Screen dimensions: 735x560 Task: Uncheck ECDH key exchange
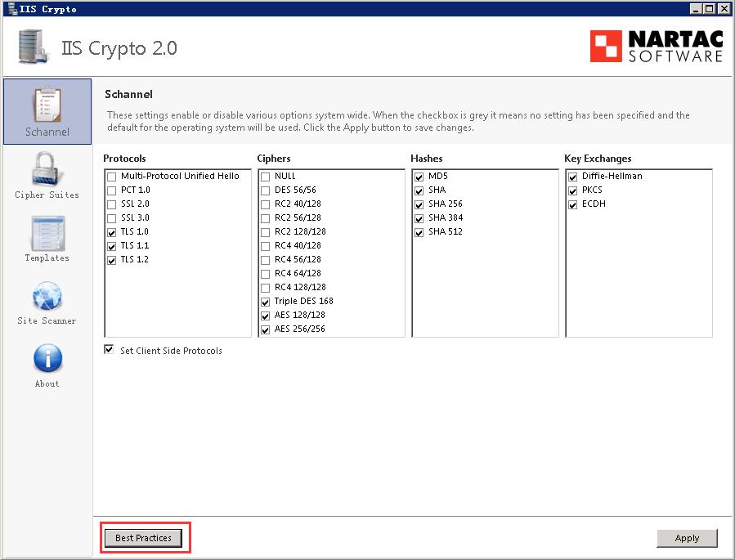click(x=573, y=204)
